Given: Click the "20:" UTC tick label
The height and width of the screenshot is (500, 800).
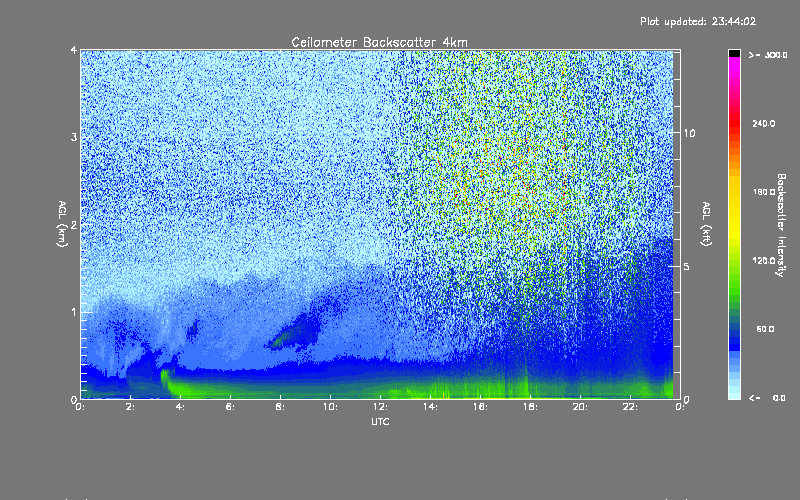Looking at the screenshot, I should [x=580, y=407].
